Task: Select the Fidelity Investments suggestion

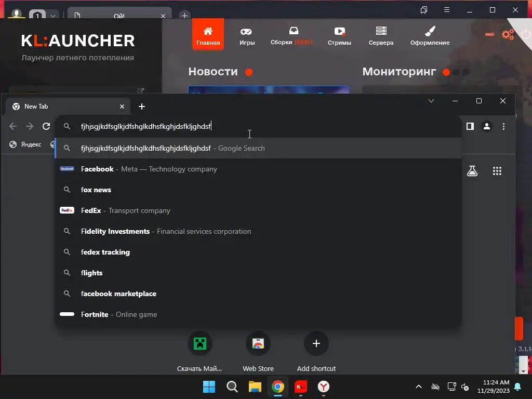Action: [x=258, y=231]
